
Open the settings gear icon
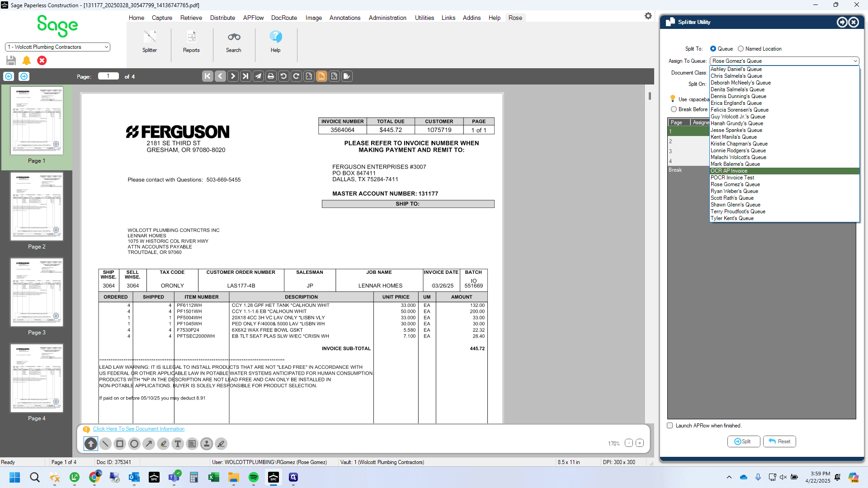click(648, 16)
